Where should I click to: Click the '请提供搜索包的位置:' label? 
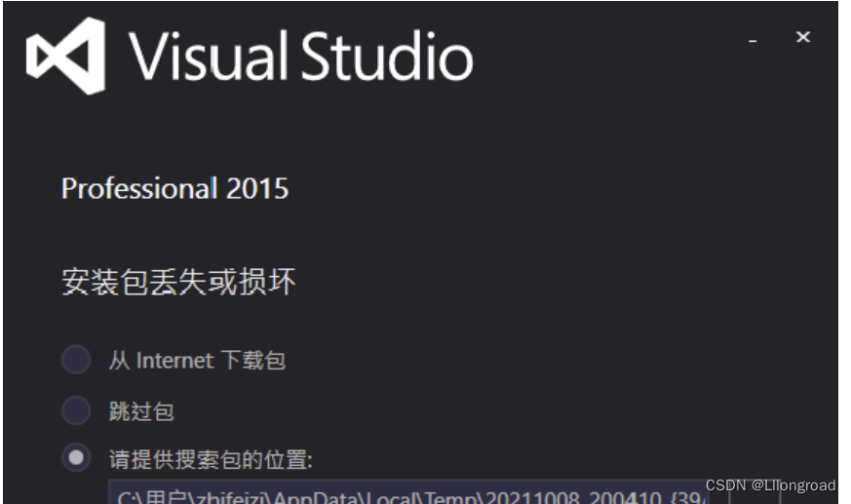pyautogui.click(x=211, y=459)
